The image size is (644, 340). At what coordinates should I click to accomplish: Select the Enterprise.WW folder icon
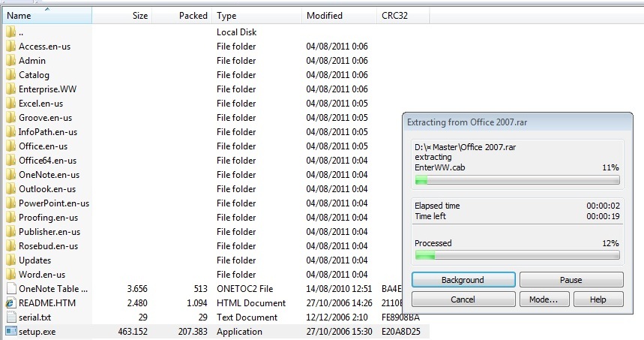11,89
